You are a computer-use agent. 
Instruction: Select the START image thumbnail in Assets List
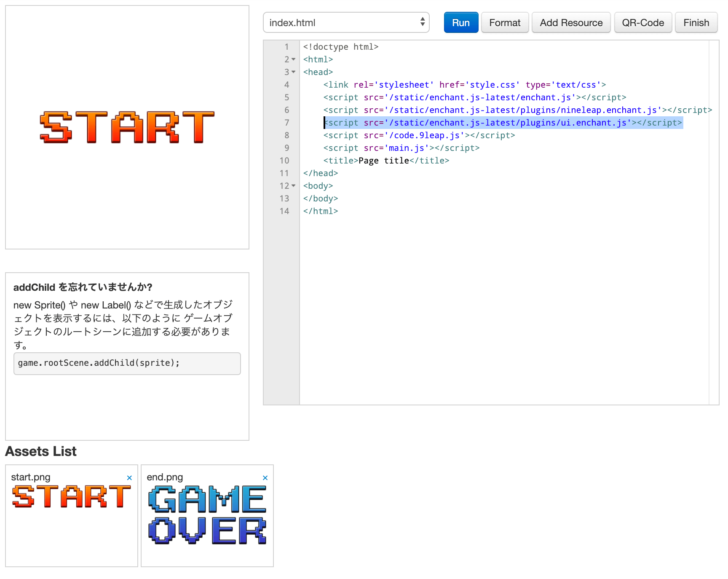[x=72, y=496]
